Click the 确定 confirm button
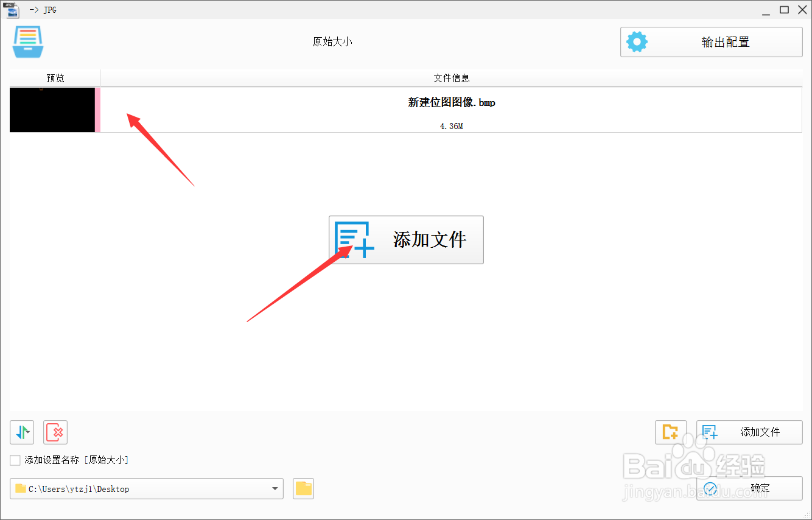812x520 pixels. [749, 488]
